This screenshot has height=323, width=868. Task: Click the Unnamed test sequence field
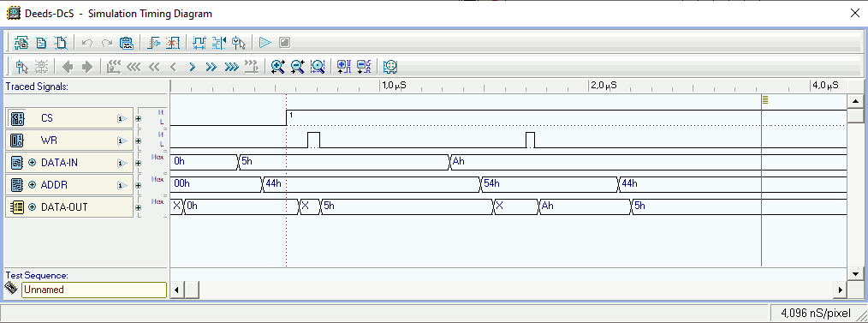click(93, 290)
